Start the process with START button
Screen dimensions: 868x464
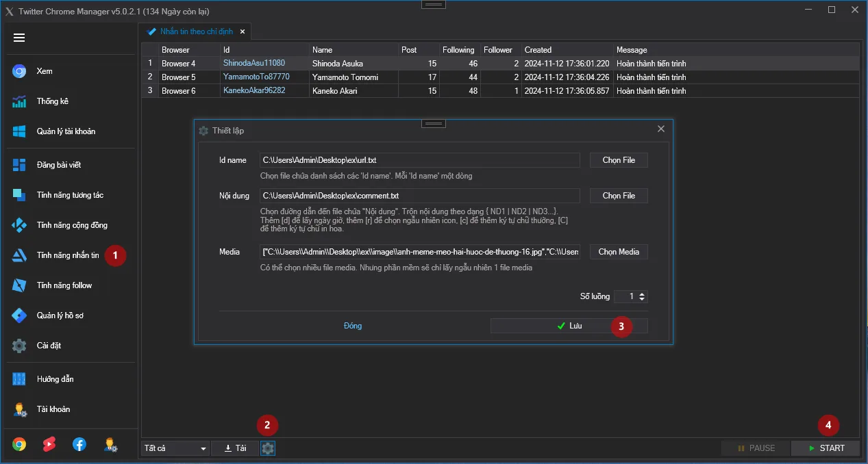[826, 448]
